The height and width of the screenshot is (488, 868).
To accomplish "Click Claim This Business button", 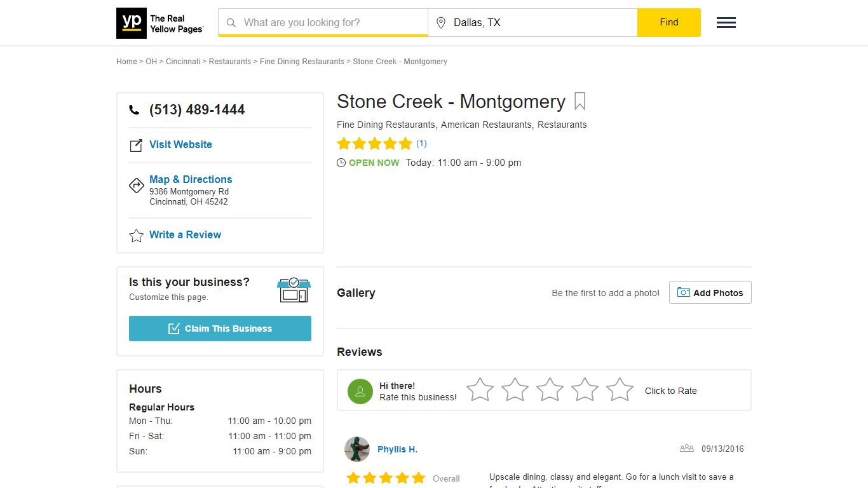I will pos(220,329).
